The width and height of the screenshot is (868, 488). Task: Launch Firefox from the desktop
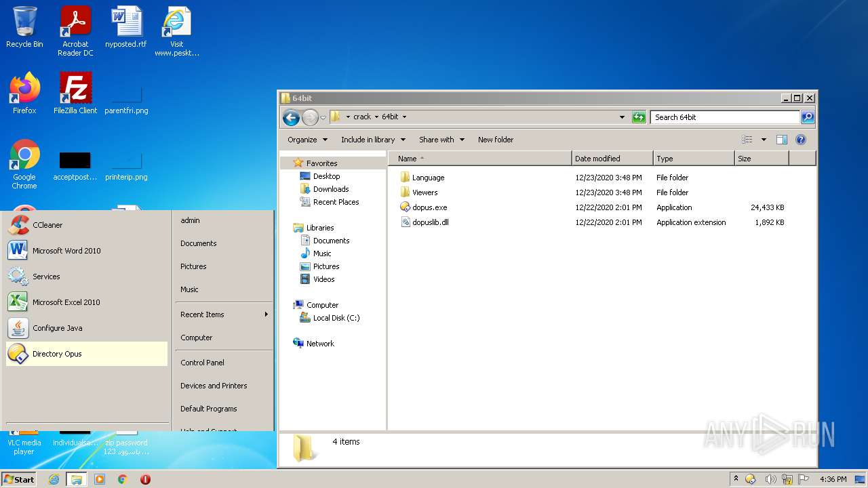tap(24, 94)
